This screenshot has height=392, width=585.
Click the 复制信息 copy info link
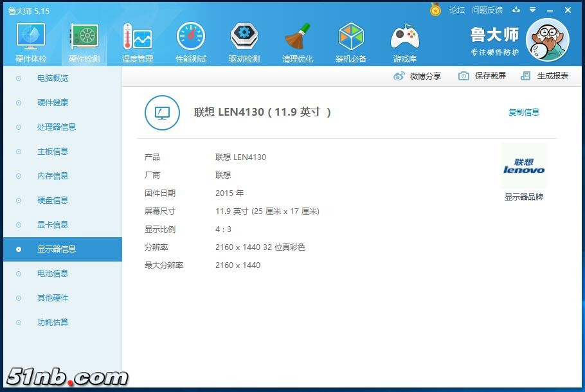click(524, 111)
